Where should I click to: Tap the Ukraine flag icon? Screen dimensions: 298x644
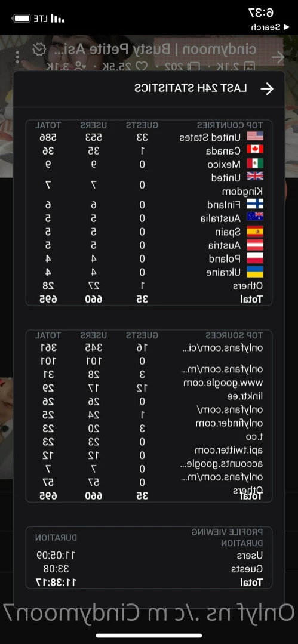coord(255,272)
